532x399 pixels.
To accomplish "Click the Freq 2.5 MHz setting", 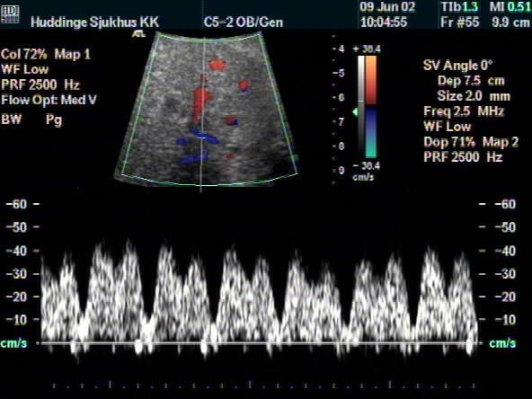I will pyautogui.click(x=464, y=111).
